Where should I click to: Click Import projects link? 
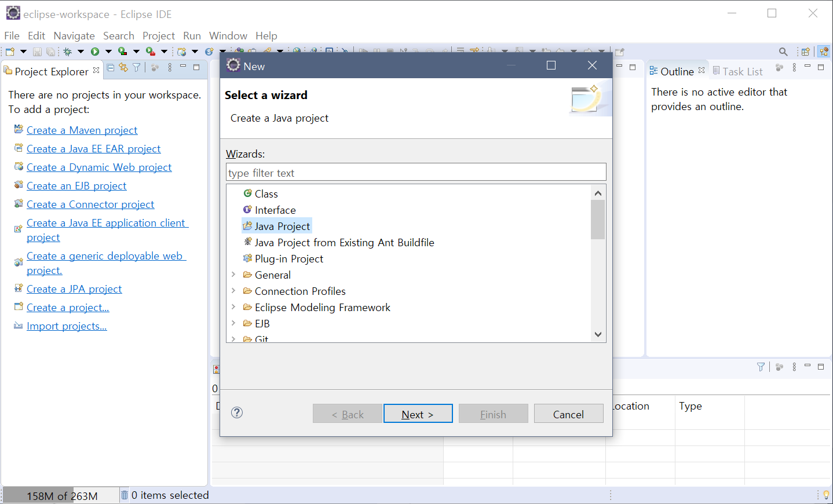click(67, 326)
